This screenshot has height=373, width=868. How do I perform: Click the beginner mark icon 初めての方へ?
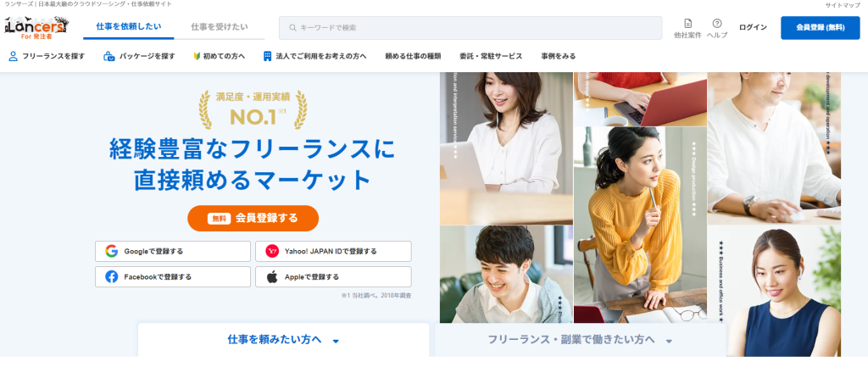pyautogui.click(x=197, y=56)
